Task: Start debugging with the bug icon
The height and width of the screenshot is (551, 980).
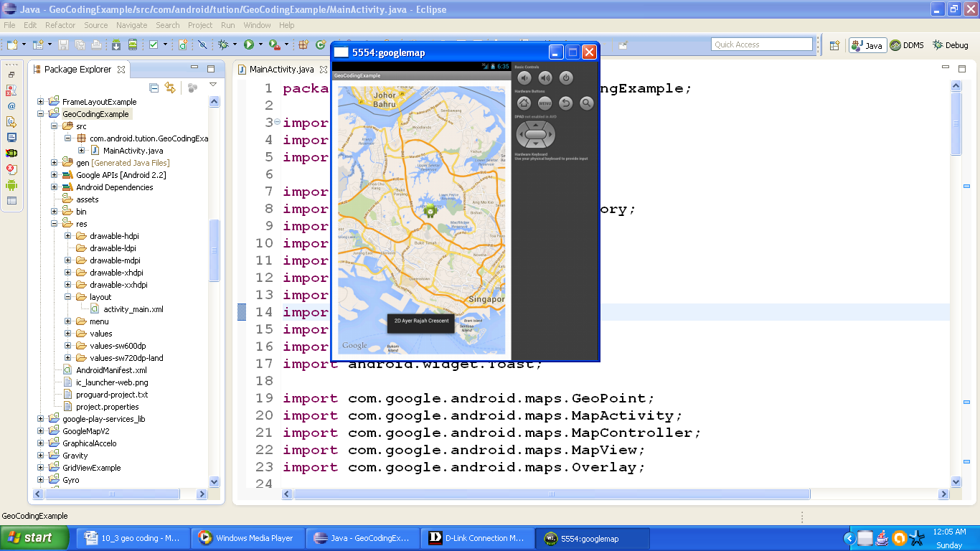Action: [224, 44]
